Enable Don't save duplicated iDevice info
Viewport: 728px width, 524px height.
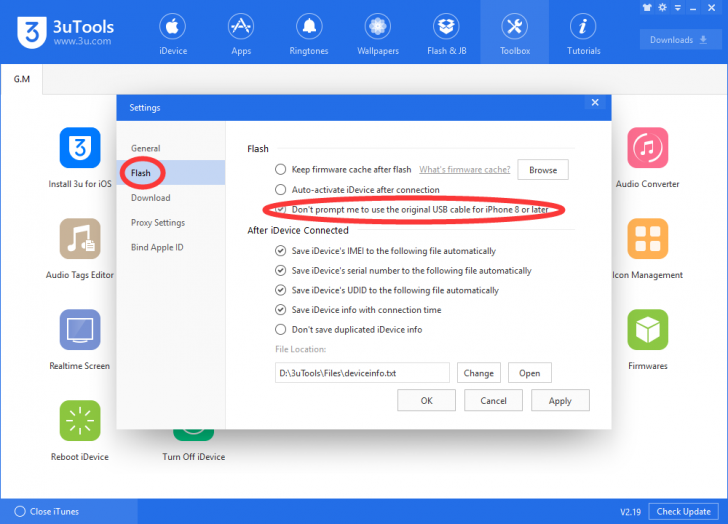[x=280, y=330]
